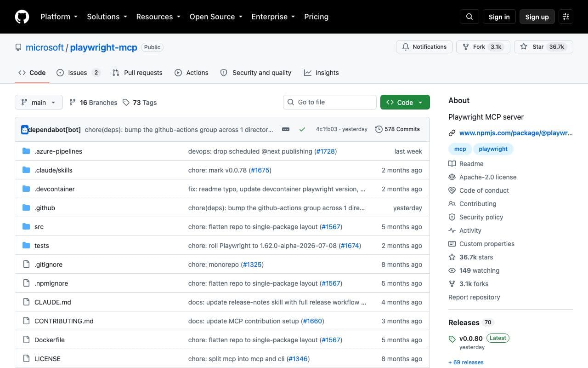Click the repository icon before microsoft
Screen dimensions: 588x368
18,47
